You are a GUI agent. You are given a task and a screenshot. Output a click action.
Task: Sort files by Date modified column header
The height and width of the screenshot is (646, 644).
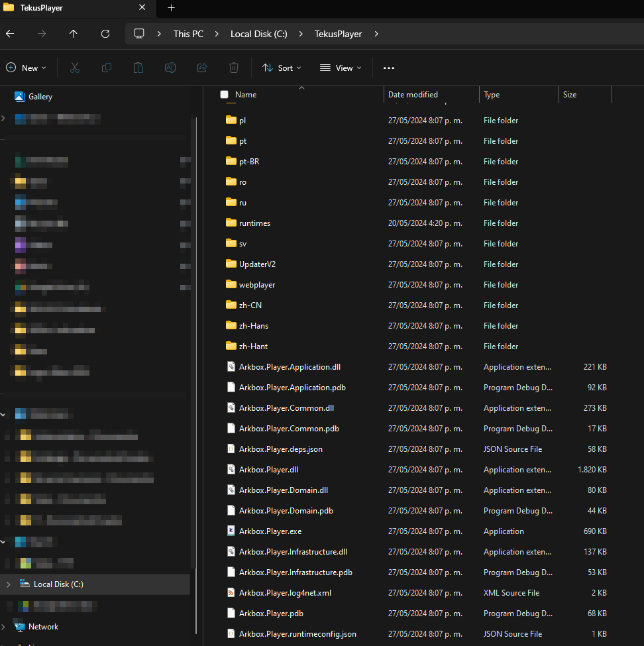[x=413, y=95]
